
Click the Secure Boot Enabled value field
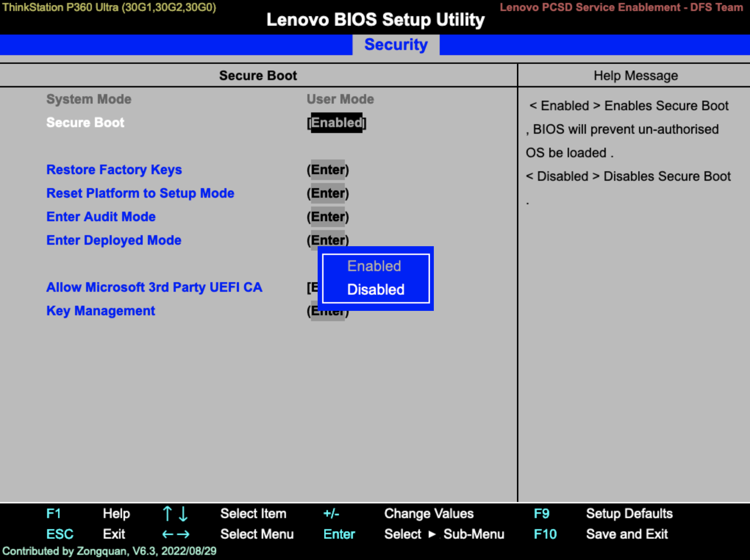[x=336, y=123]
